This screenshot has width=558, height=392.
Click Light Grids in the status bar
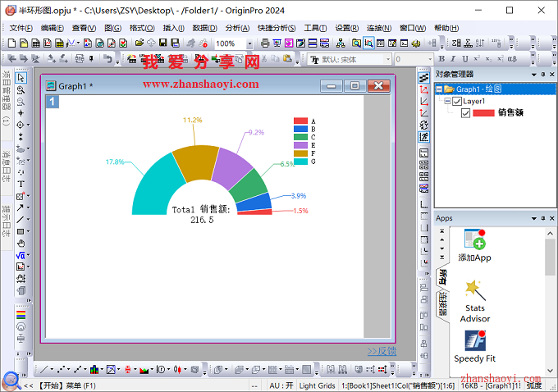[x=317, y=385]
